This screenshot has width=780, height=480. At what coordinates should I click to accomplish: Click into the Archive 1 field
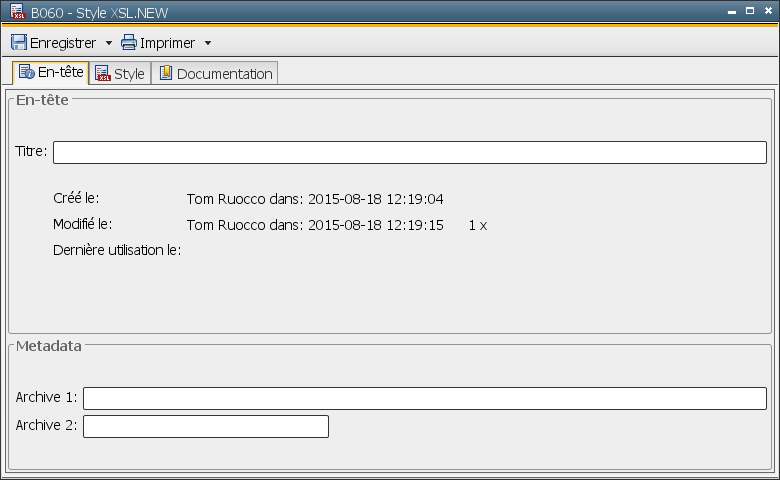[424, 398]
